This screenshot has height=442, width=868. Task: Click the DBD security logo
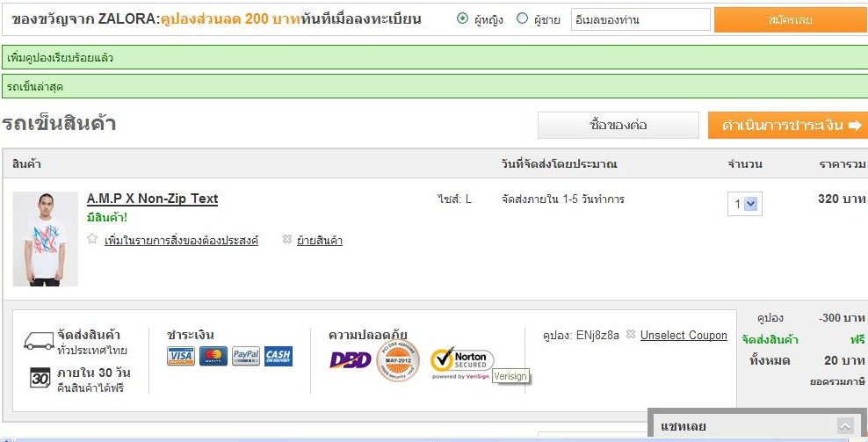pyautogui.click(x=351, y=360)
